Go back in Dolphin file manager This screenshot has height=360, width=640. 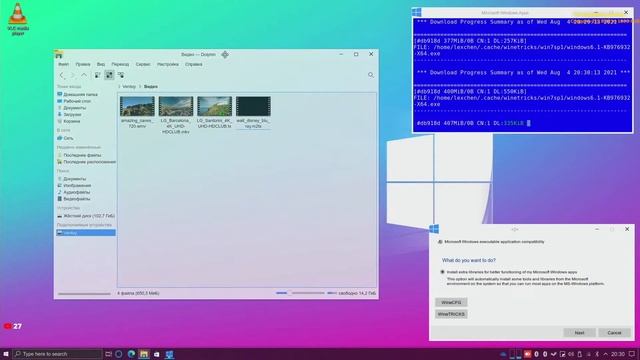coord(62,75)
